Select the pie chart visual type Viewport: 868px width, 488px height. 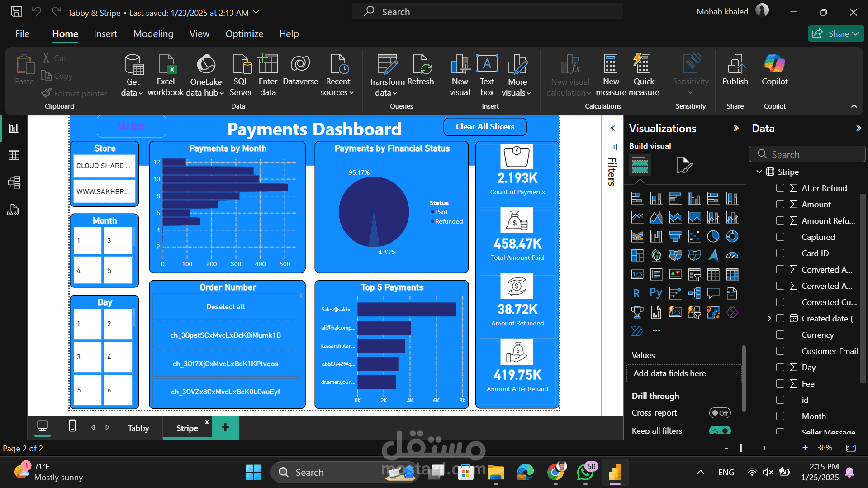click(713, 236)
